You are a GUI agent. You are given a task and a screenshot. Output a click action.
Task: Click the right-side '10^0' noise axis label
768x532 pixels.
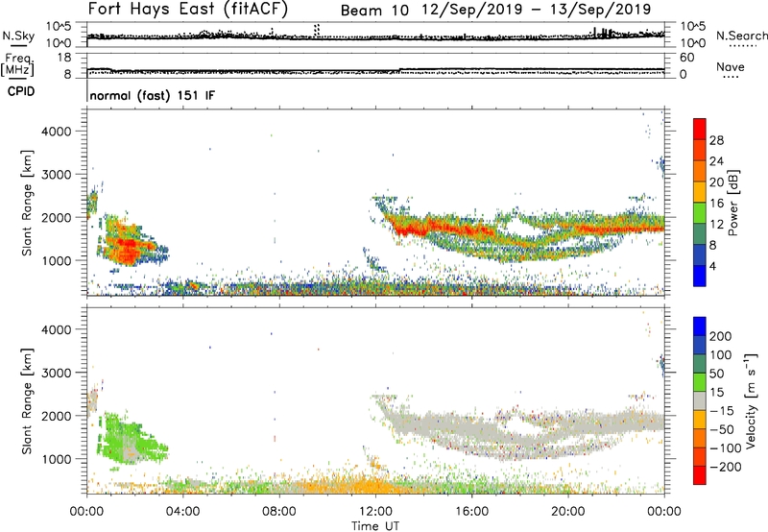pos(693,43)
